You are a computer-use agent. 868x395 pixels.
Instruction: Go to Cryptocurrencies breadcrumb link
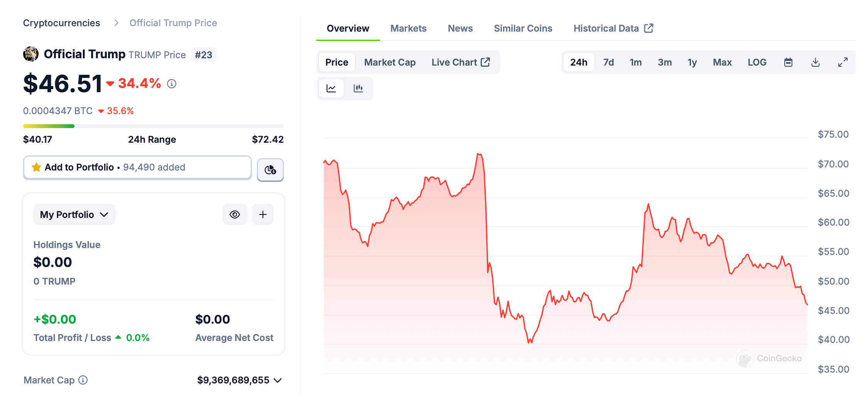(62, 23)
